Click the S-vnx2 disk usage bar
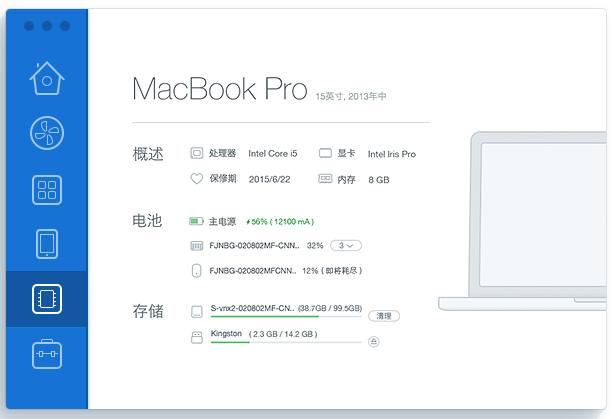 [286, 316]
